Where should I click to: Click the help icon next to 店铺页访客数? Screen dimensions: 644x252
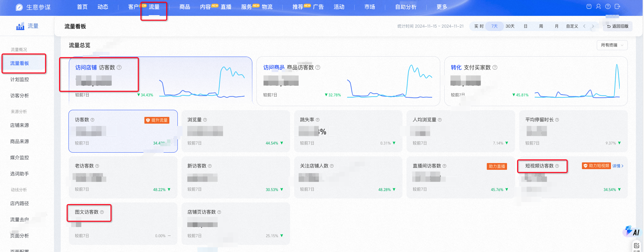[x=219, y=212]
